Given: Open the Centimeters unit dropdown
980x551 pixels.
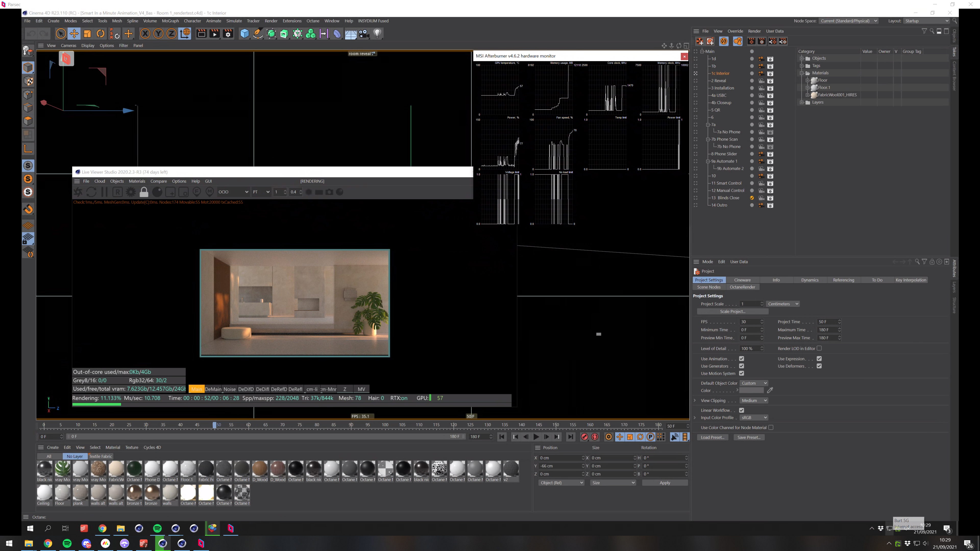Looking at the screenshot, I should click(782, 304).
